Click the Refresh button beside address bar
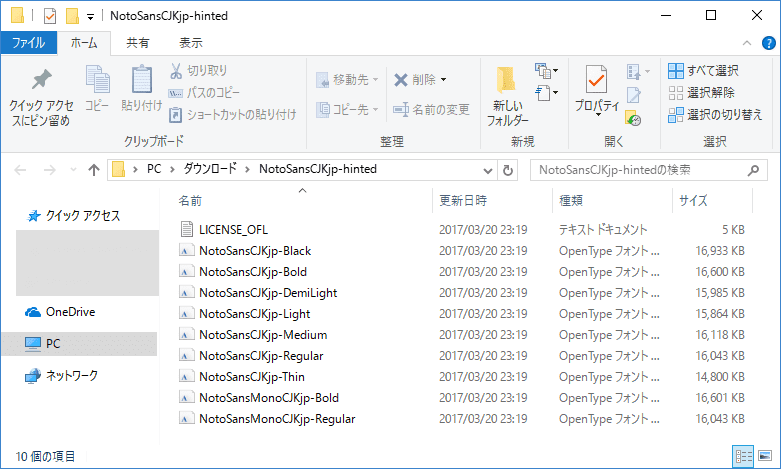The image size is (781, 469). [x=508, y=170]
